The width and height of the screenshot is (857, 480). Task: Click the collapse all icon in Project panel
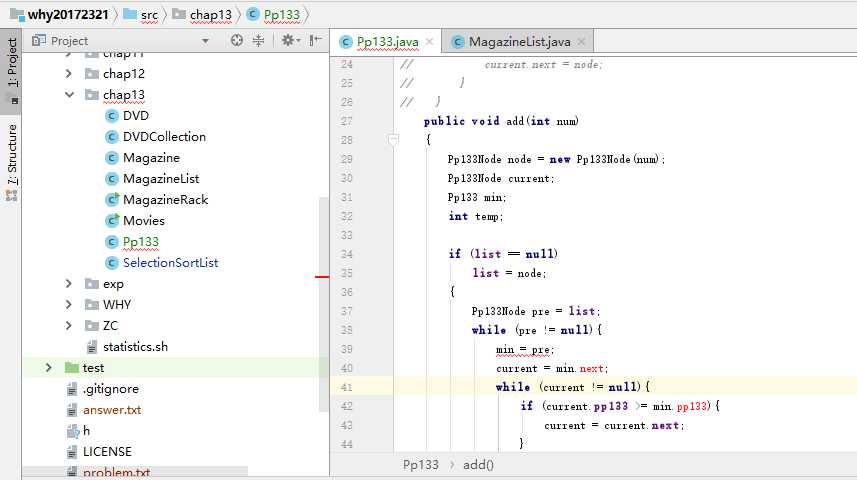click(259, 41)
